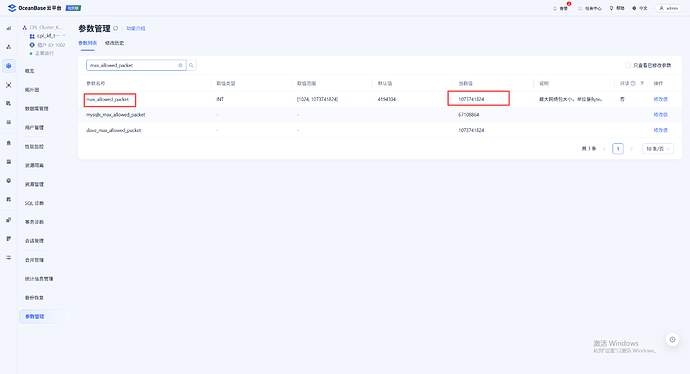690x374 pixels.
Task: Go to next page arrow in pagination
Action: (631, 149)
